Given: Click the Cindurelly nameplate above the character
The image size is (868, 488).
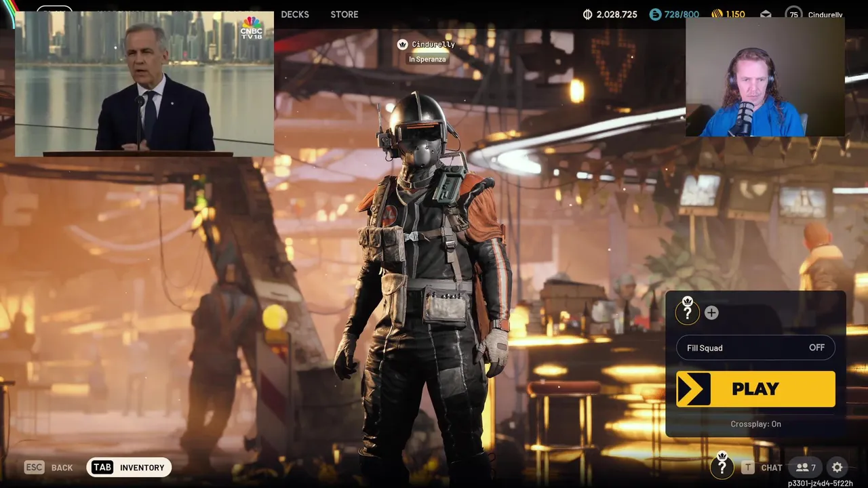Looking at the screenshot, I should tap(433, 45).
